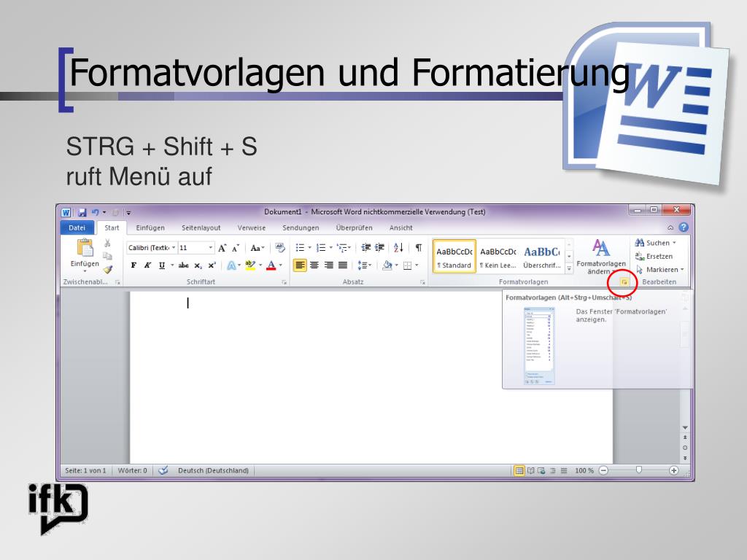Apply the red font color

click(271, 265)
